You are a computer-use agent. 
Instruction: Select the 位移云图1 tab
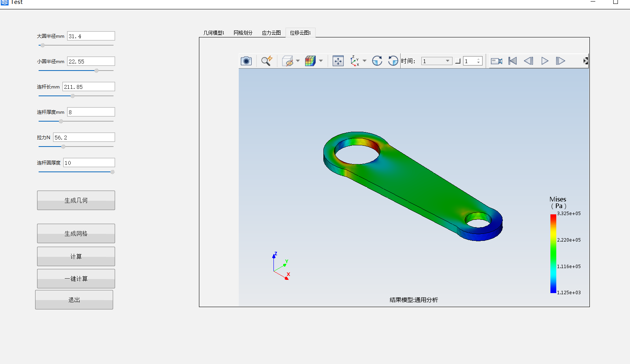[x=300, y=33]
